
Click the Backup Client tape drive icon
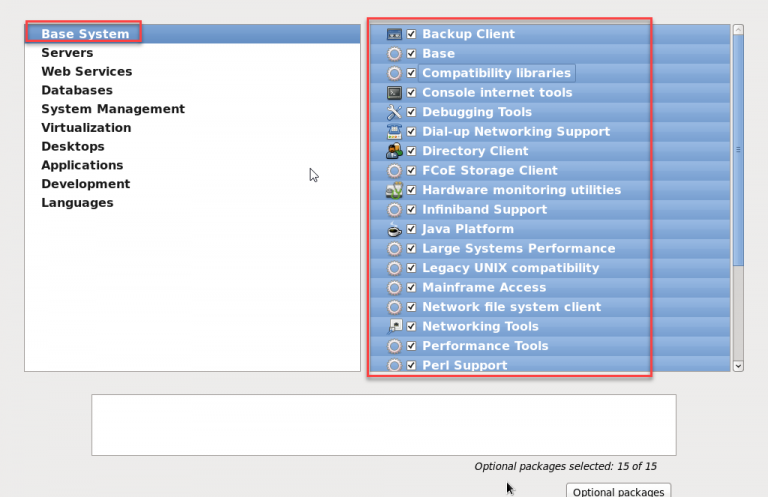click(394, 34)
